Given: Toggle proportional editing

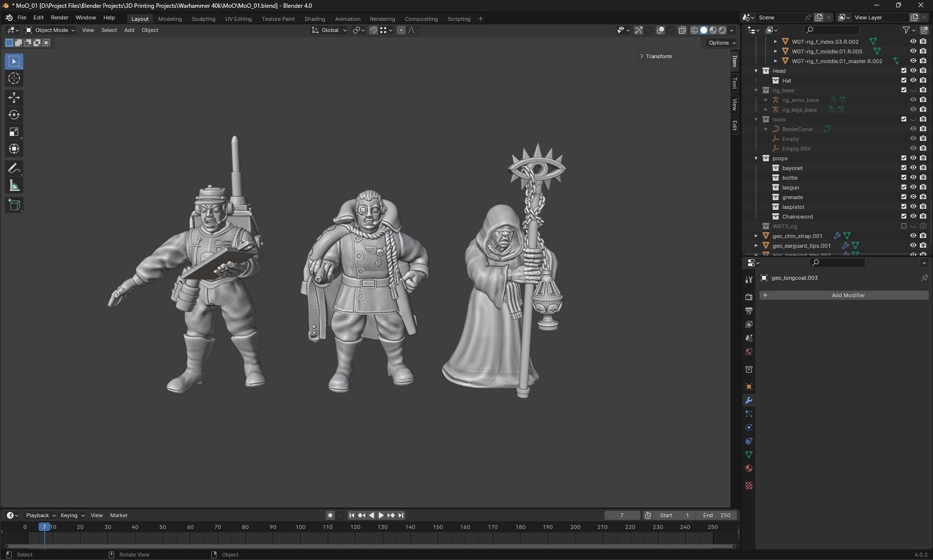Looking at the screenshot, I should (x=401, y=30).
